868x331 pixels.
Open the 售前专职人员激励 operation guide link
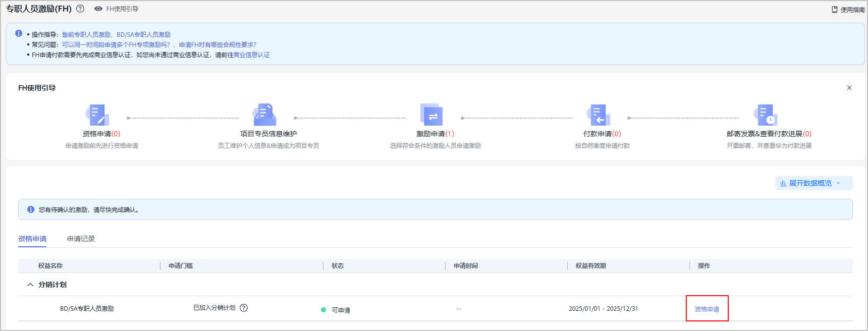[x=86, y=34]
